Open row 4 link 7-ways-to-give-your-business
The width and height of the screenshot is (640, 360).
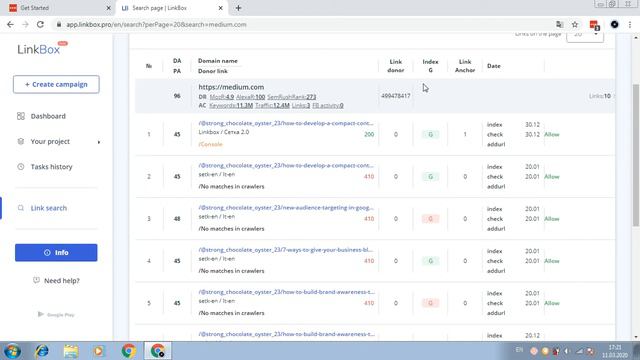click(x=286, y=250)
